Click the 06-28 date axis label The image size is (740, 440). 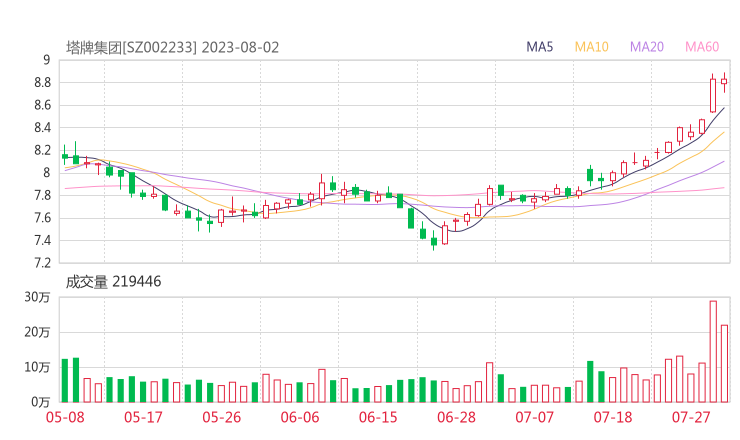456,417
